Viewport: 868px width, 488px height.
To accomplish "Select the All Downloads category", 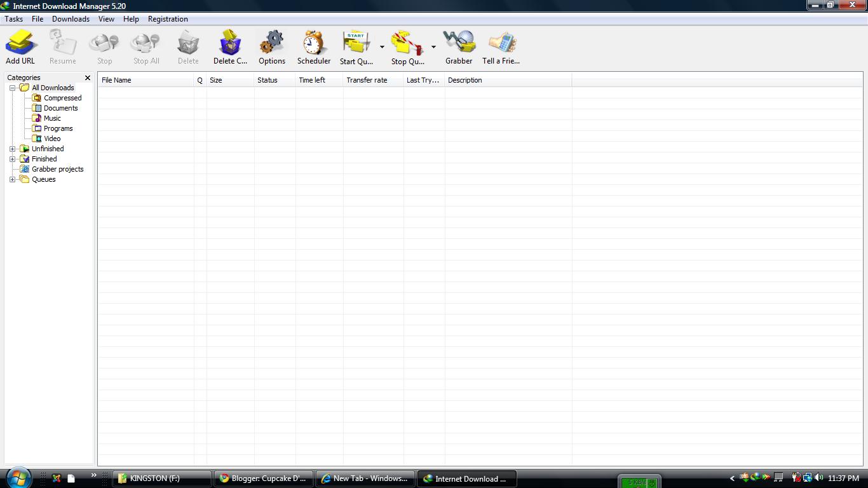I will tap(53, 88).
